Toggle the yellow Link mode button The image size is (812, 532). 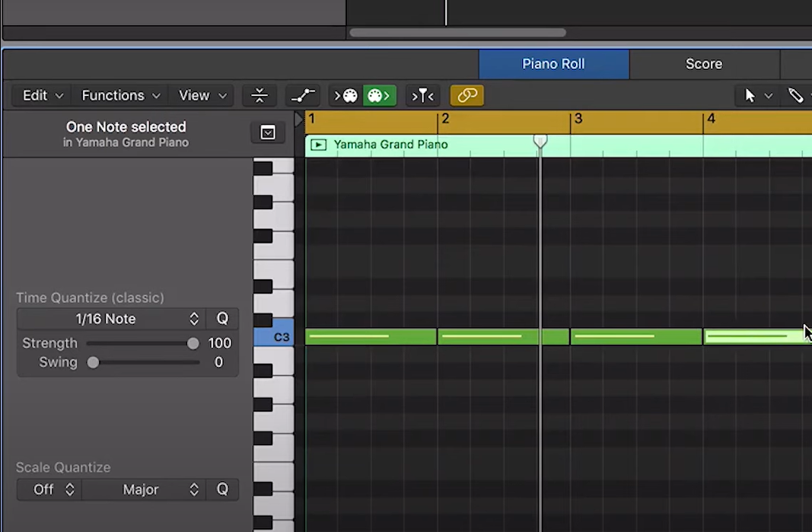click(x=467, y=95)
